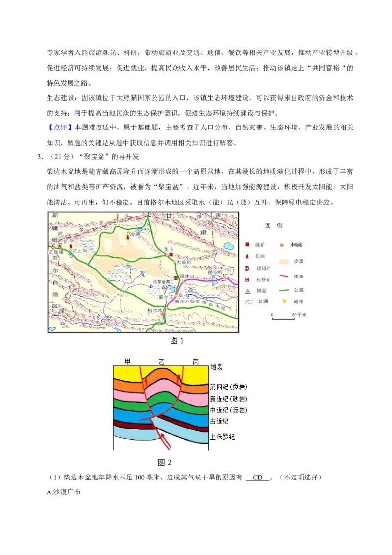Click the green highway line legend sample
The width and height of the screenshot is (392, 555).
(x=284, y=289)
